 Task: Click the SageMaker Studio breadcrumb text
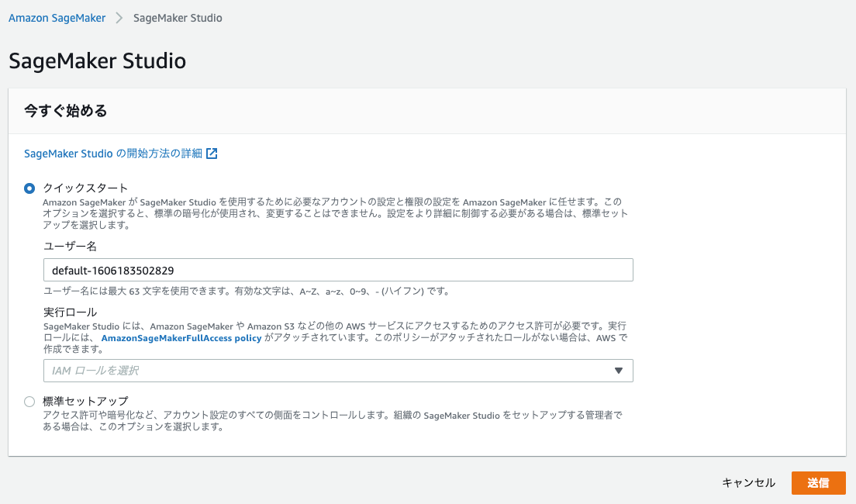pyautogui.click(x=178, y=18)
